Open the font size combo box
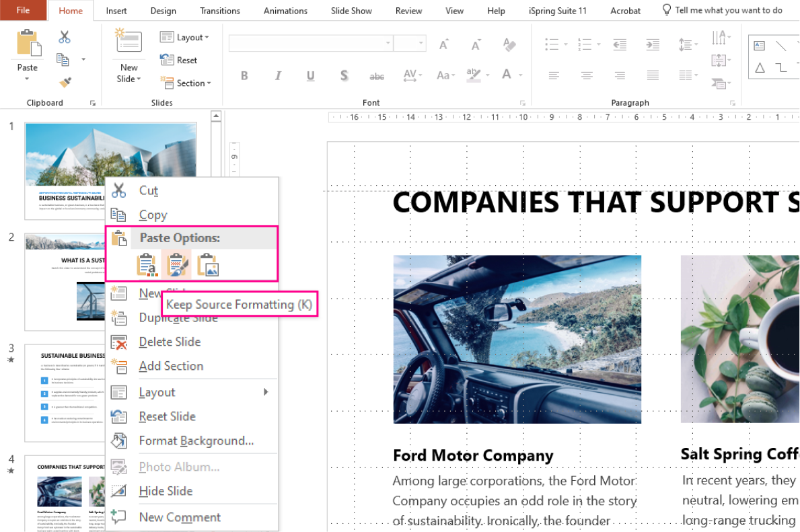Screen dimensions: 800x532 click(410, 43)
